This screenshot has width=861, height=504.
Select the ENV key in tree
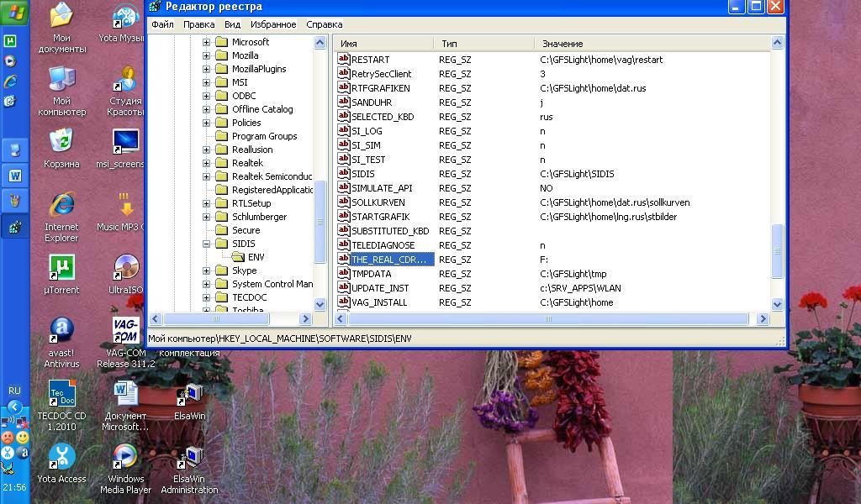[255, 257]
